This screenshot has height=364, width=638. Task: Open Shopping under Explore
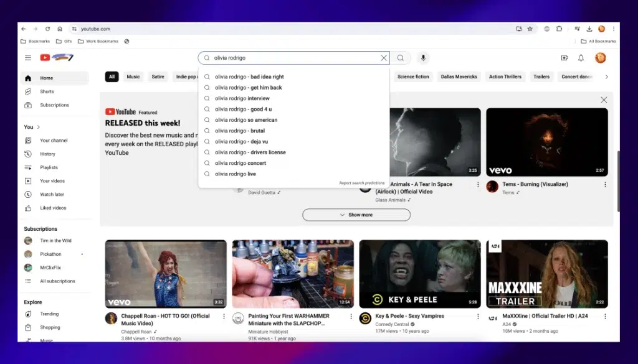pos(55,327)
